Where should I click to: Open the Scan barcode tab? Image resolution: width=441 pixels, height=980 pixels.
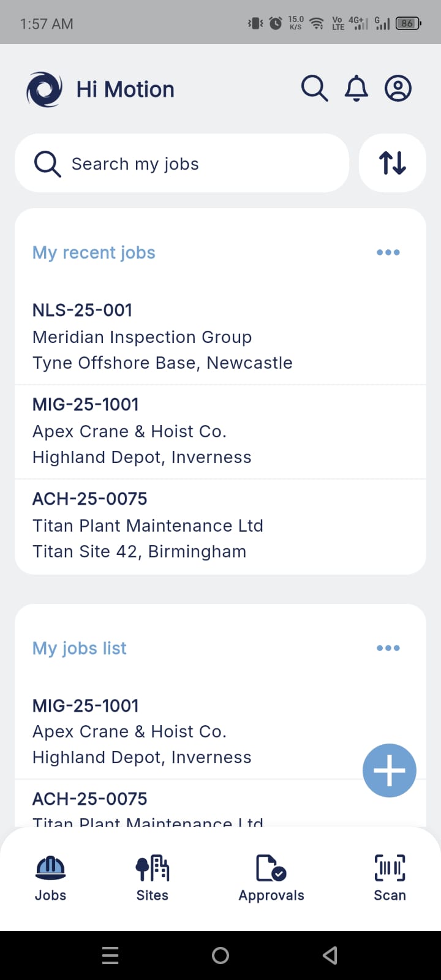click(x=390, y=878)
